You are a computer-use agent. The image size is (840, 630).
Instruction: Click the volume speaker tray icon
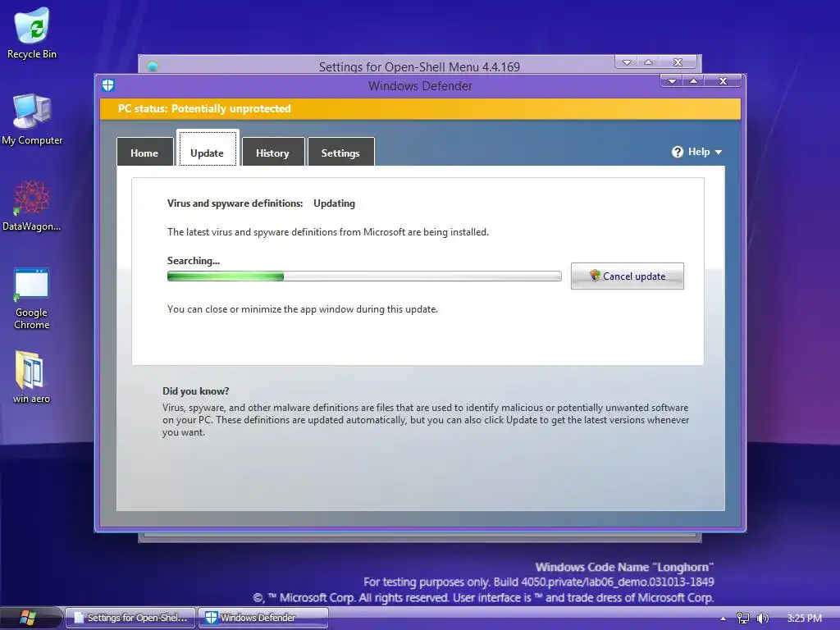coord(762,619)
